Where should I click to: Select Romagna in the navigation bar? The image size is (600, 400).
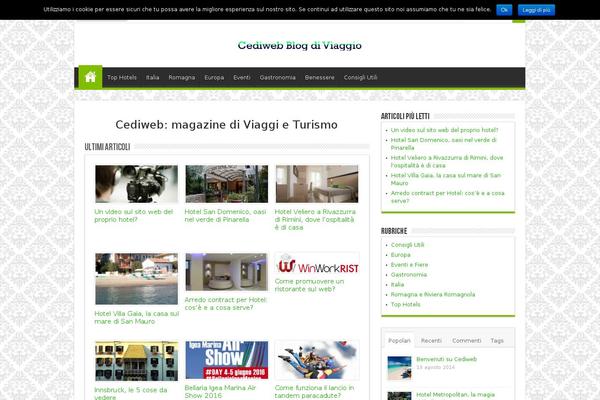[182, 77]
